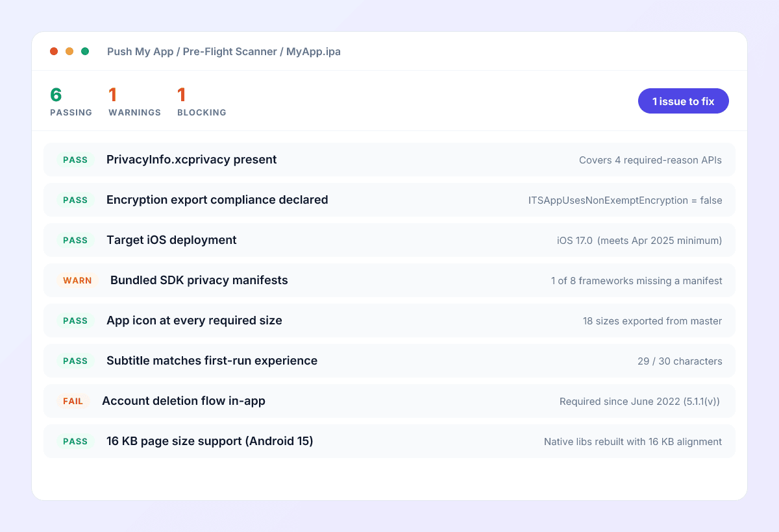Click the PASS badge on PrivacyInfo.xcprivacy present
This screenshot has width=779, height=532.
[x=75, y=160]
